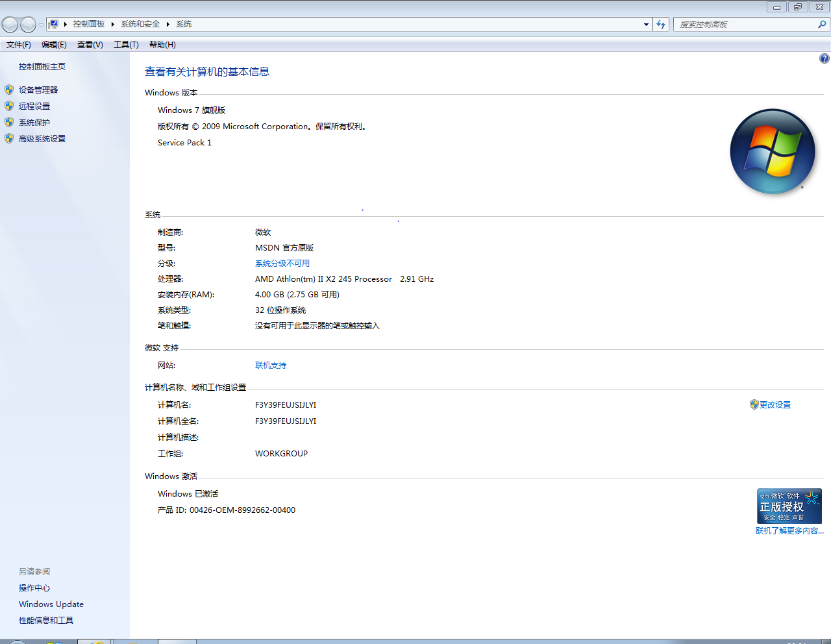Go to 控制面板主页
Image resolution: width=831 pixels, height=644 pixels.
tap(42, 67)
